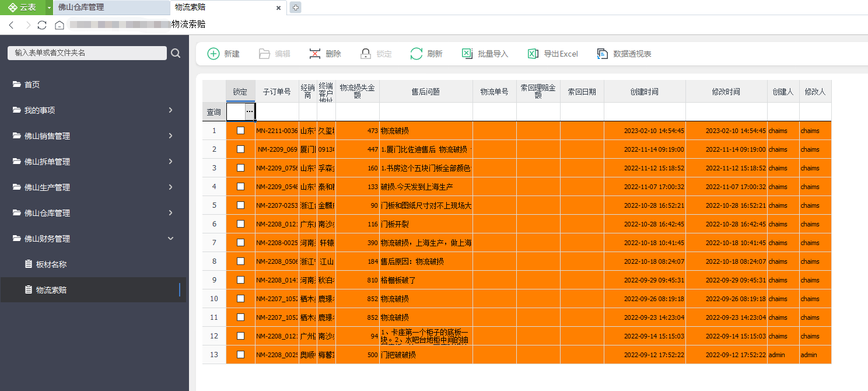
Task: Collapse the 佛山财务管理 folder chevron
Action: pos(170,239)
